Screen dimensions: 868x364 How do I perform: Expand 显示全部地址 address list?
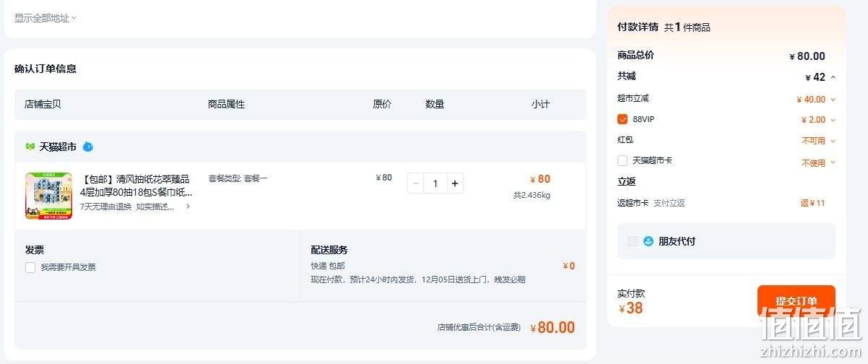(45, 18)
